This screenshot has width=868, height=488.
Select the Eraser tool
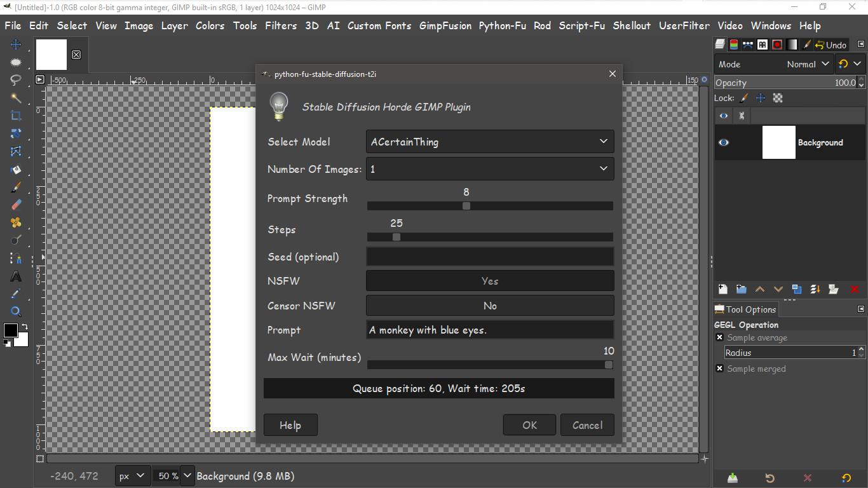16,204
